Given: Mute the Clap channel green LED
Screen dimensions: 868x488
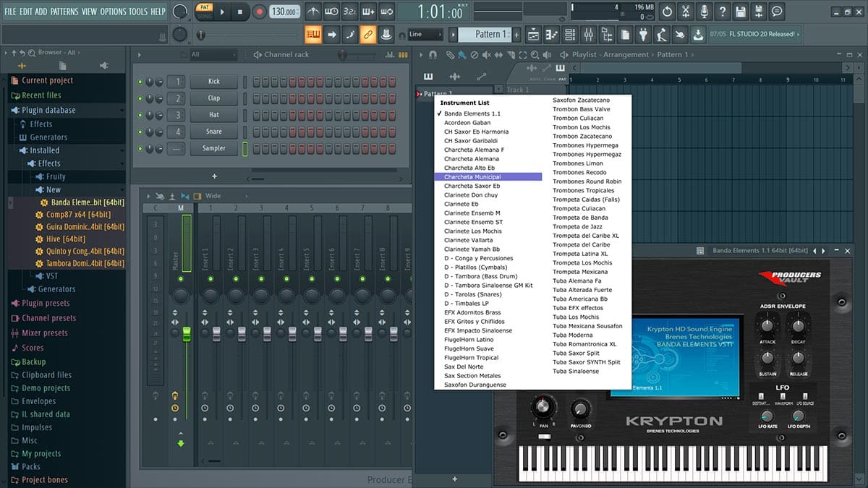Looking at the screenshot, I should (140, 98).
